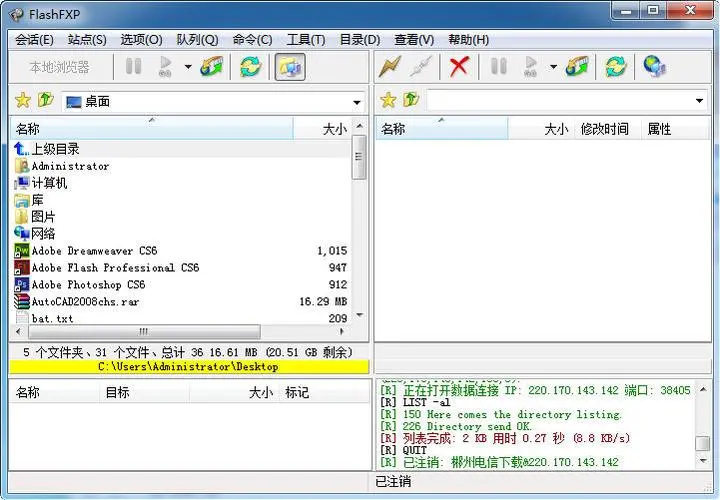Open the 会话(E) menu
Screen dimensions: 720x500
point(34,40)
